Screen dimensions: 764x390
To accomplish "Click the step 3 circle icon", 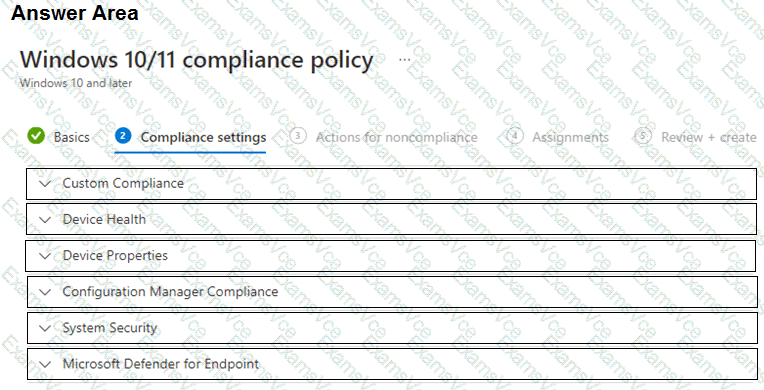I will tap(298, 136).
